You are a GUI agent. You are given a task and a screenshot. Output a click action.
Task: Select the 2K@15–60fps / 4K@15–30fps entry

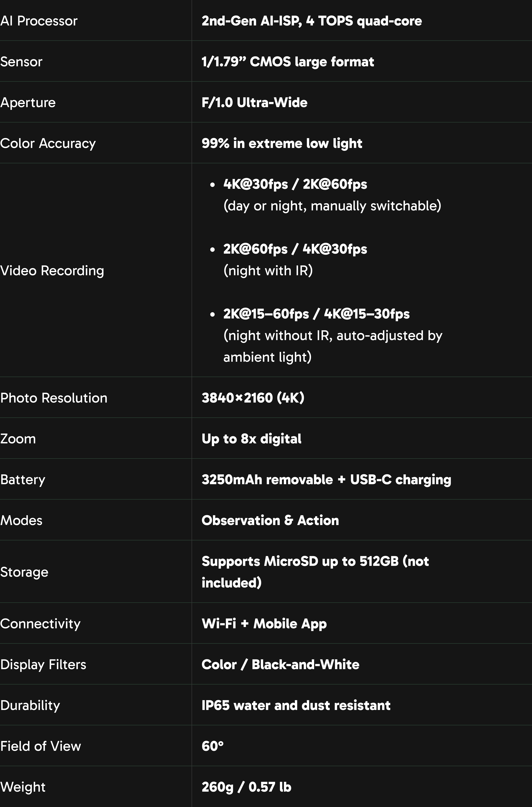point(316,314)
